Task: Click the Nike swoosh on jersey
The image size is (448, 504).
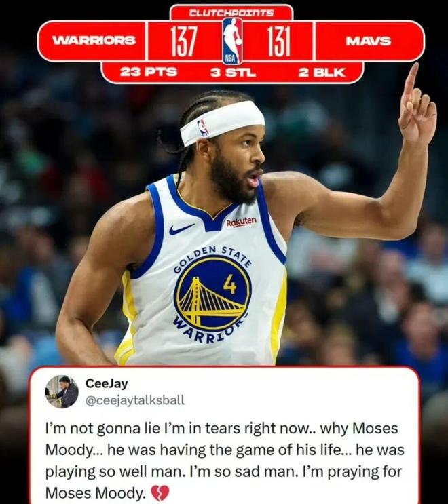Action: [x=181, y=229]
